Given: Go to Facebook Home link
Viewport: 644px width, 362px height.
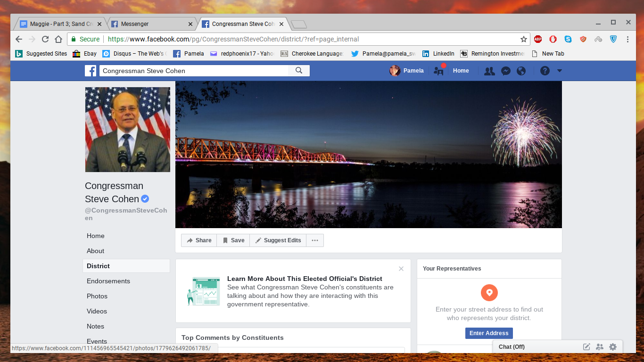Looking at the screenshot, I should point(461,71).
